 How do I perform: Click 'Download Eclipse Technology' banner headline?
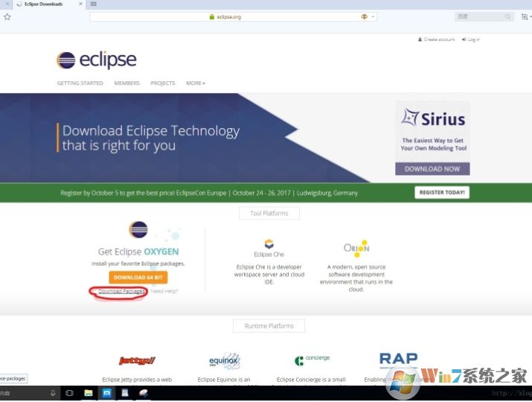151,131
